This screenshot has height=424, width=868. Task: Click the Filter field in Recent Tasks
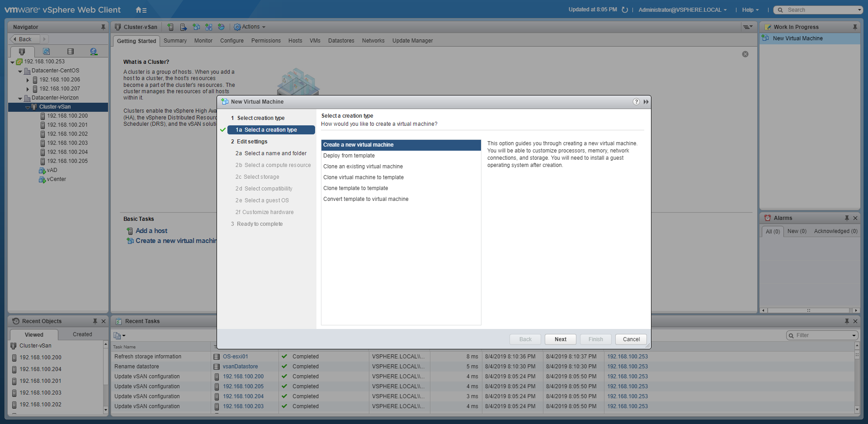coord(821,335)
